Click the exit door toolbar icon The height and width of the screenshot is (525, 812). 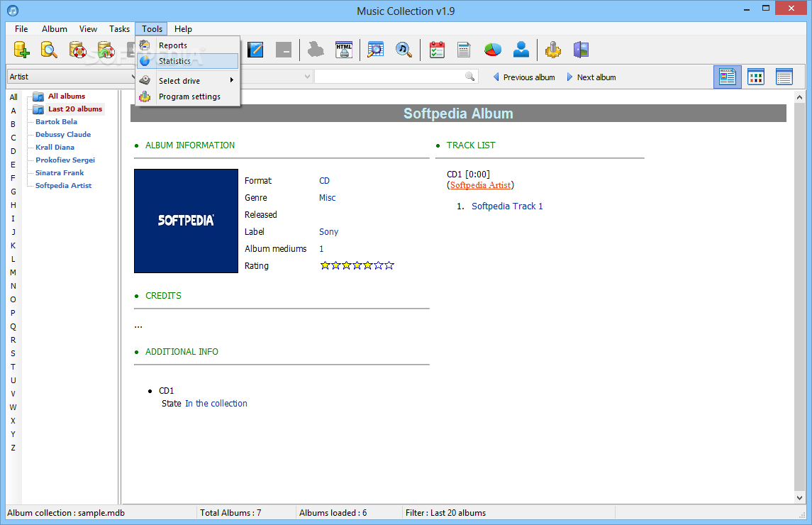581,50
